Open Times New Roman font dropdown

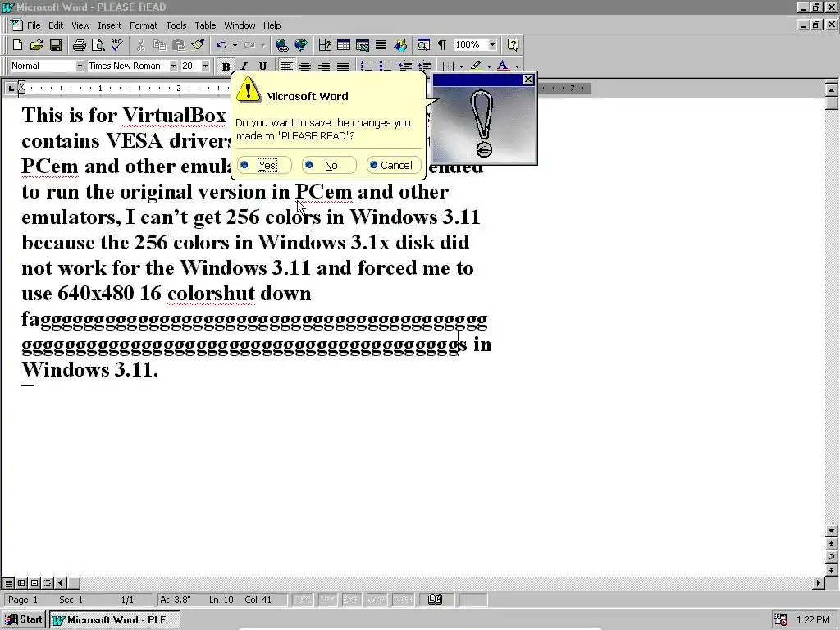coord(173,66)
